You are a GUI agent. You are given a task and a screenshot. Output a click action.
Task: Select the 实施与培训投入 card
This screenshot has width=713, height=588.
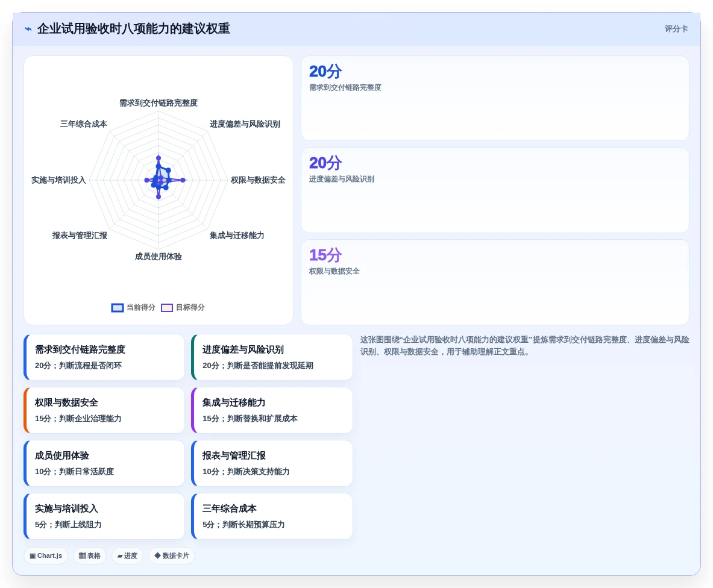[x=104, y=516]
